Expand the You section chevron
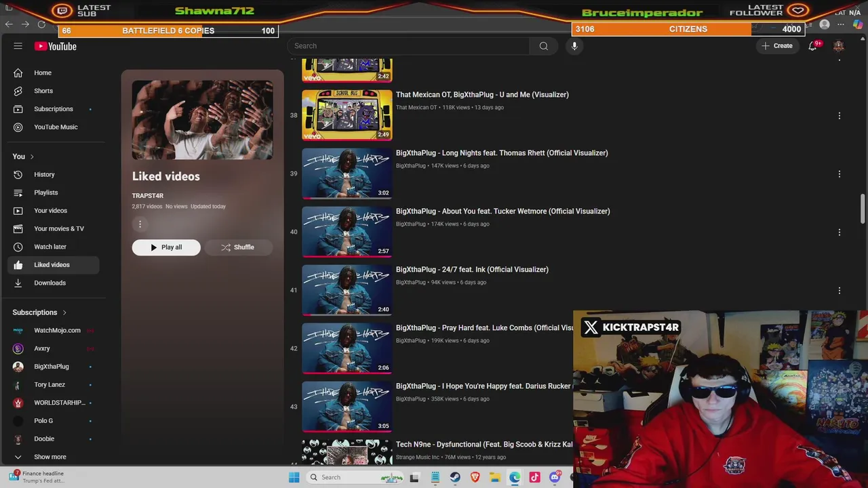868x488 pixels. (x=31, y=157)
